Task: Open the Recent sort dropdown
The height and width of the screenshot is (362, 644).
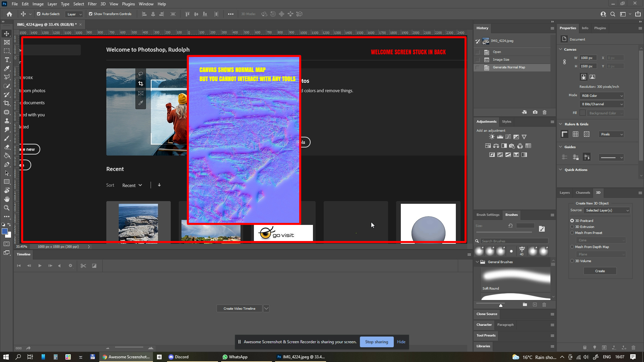Action: pyautogui.click(x=132, y=185)
